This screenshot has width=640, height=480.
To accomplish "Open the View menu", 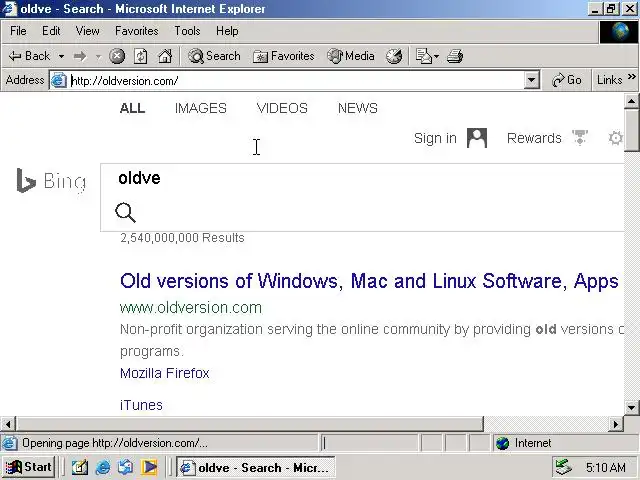I will click(87, 31).
